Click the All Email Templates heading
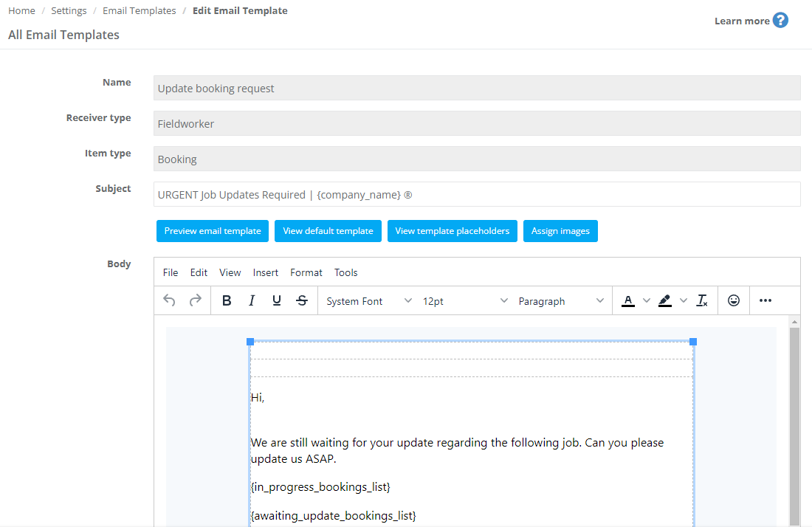The width and height of the screenshot is (812, 527). click(x=63, y=35)
